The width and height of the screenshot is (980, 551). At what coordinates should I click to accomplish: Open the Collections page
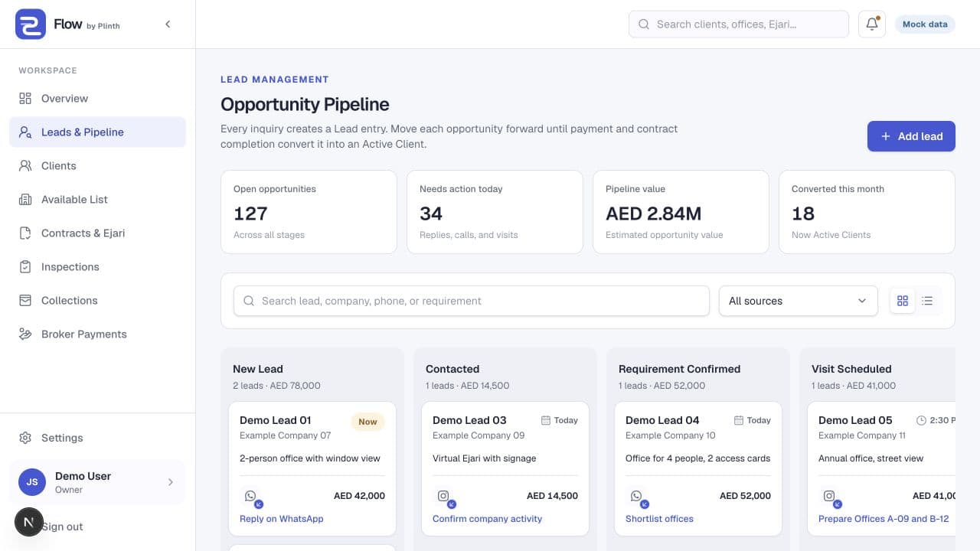click(97, 300)
